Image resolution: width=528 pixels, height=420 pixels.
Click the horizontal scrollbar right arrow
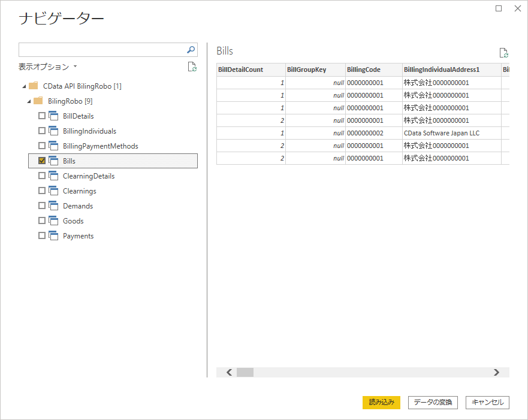click(x=496, y=372)
